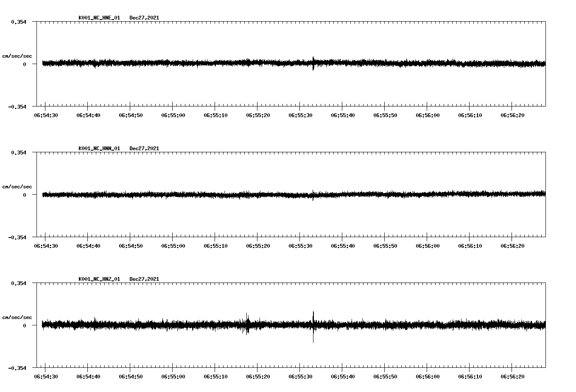Image resolution: width=576 pixels, height=392 pixels.
Task: Click the cm/sec/sec unit label on HNN plot
Action: [x=17, y=187]
